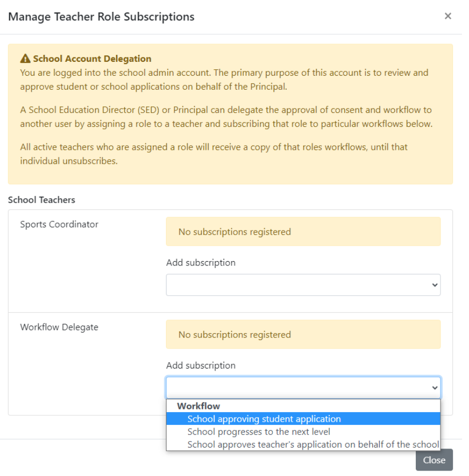
Task: Click the warning triangle icon
Action: (x=25, y=58)
